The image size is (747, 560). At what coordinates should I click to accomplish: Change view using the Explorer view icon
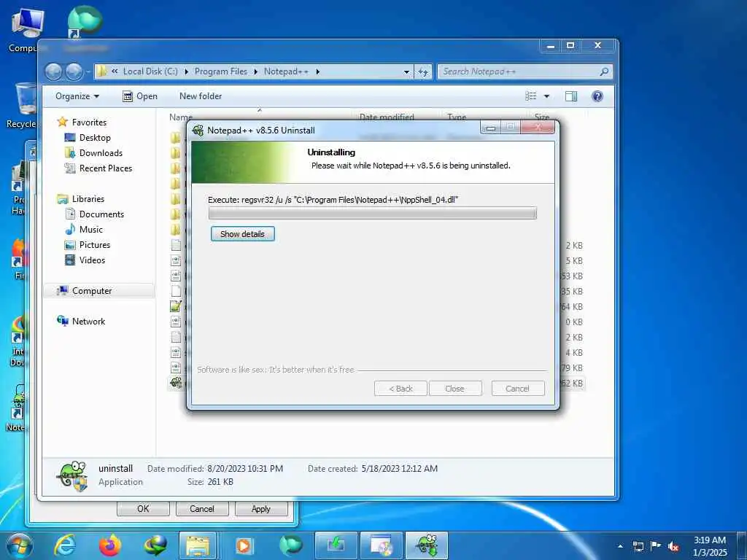(531, 96)
